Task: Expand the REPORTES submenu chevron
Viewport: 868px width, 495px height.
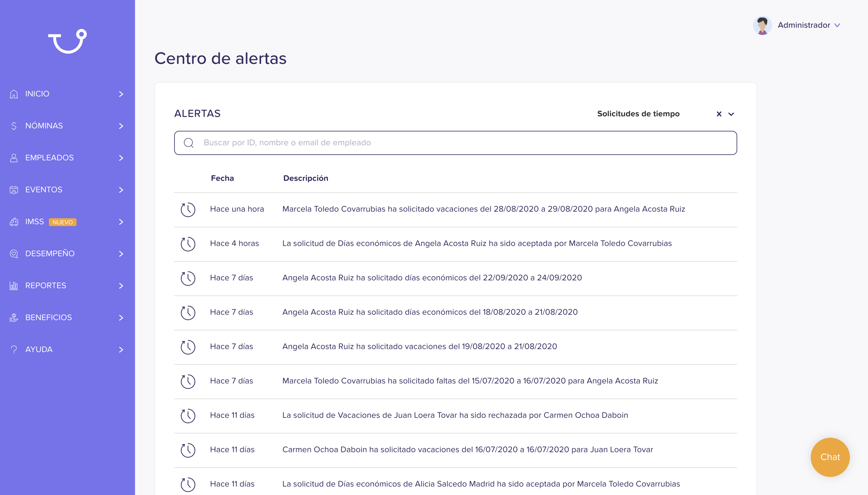Action: 121,285
